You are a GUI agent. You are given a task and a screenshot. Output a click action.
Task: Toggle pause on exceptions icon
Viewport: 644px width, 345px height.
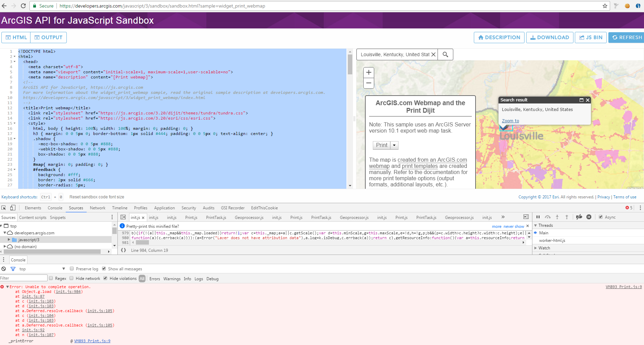coord(589,217)
